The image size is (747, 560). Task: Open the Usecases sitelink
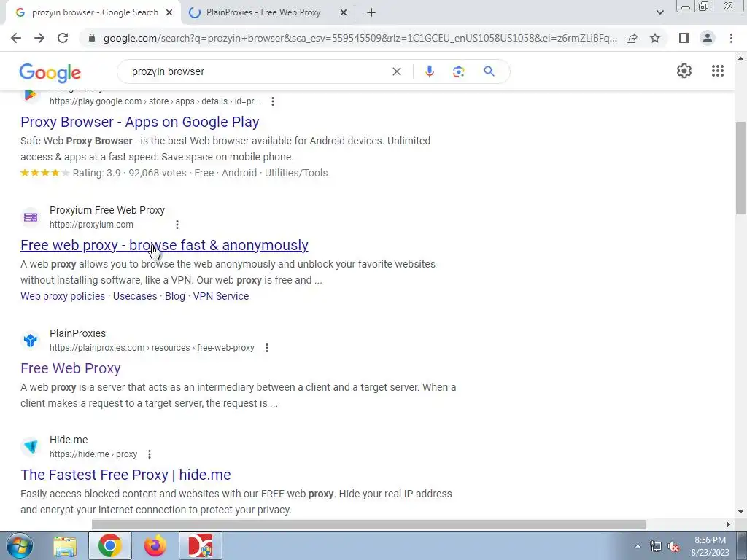pos(135,296)
